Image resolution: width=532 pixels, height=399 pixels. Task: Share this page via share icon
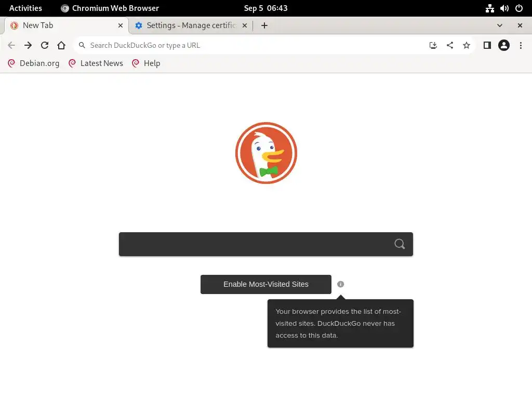tap(450, 45)
